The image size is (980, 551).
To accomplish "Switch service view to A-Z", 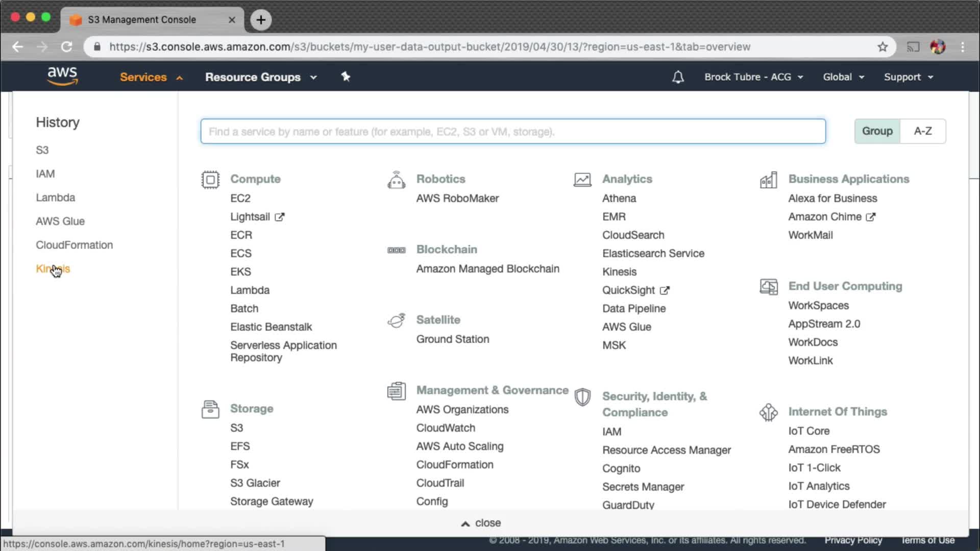I will click(923, 131).
